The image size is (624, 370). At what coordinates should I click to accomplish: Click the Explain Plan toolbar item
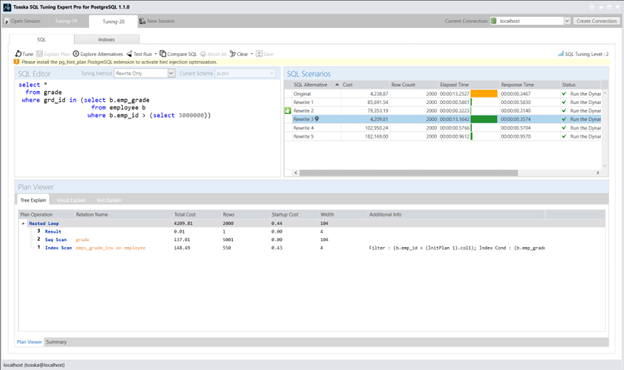coord(53,54)
